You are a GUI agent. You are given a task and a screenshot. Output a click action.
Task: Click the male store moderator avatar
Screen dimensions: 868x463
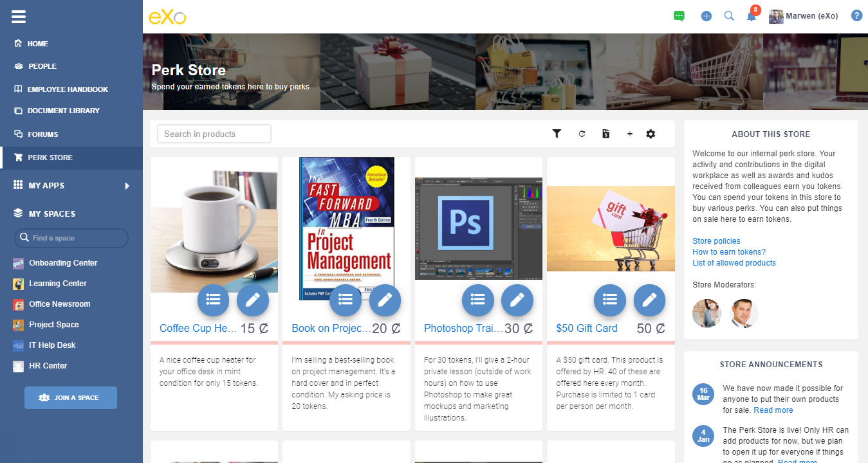click(x=745, y=314)
